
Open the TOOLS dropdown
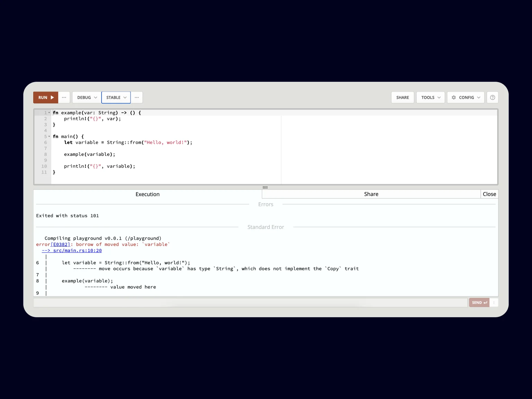tap(431, 97)
